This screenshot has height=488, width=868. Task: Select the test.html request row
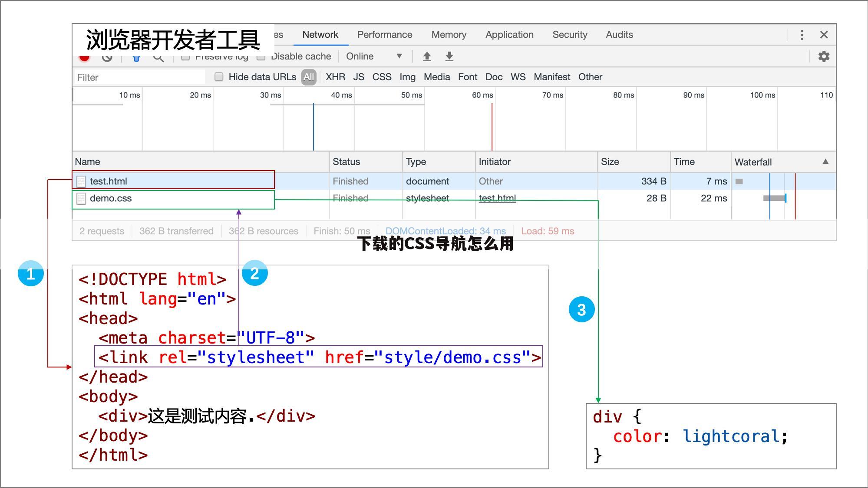[x=454, y=181]
